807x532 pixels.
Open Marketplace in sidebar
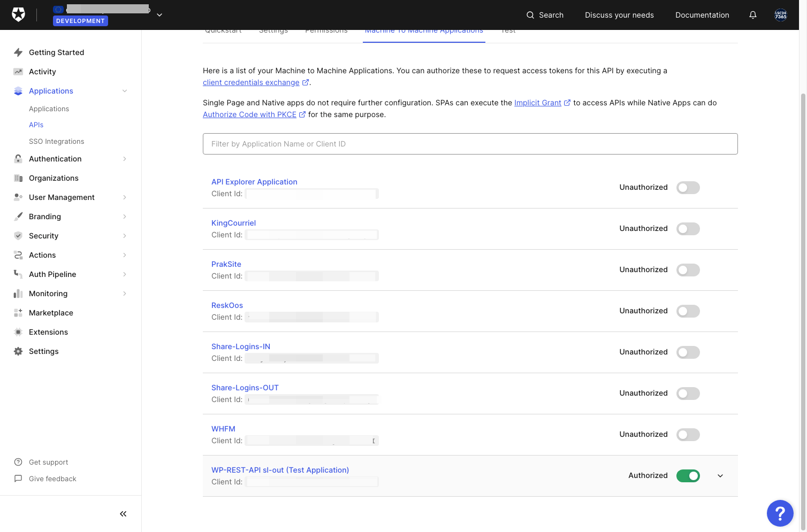(x=51, y=313)
